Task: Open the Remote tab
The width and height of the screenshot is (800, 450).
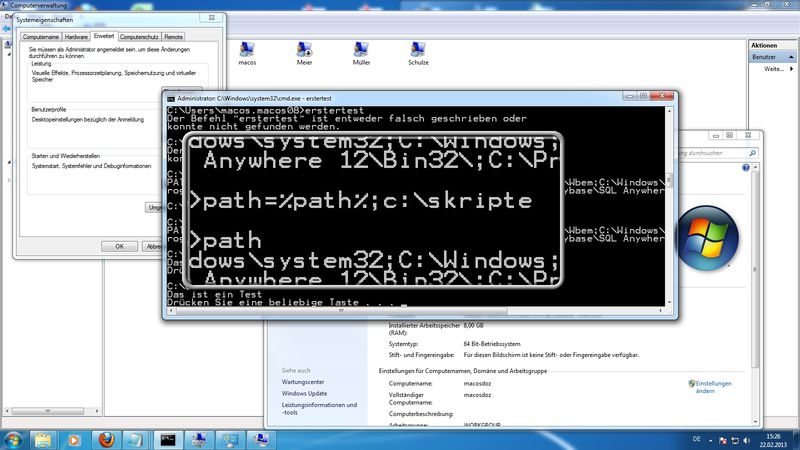Action: [x=174, y=36]
